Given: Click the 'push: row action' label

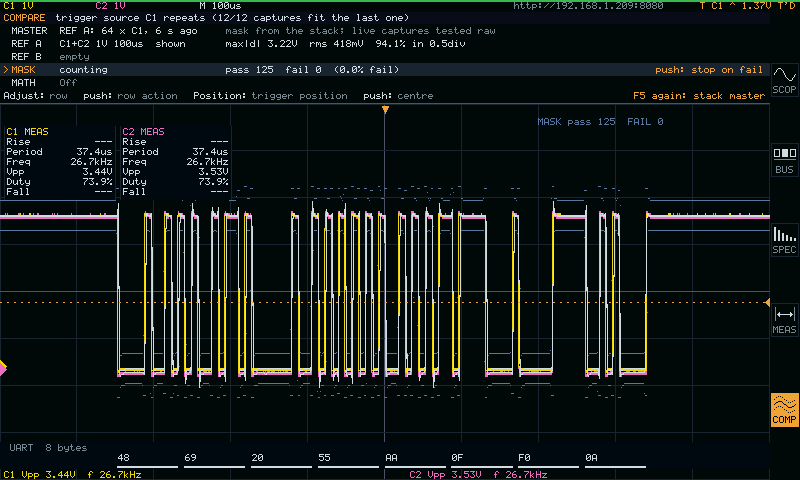Looking at the screenshot, I should click(130, 95).
